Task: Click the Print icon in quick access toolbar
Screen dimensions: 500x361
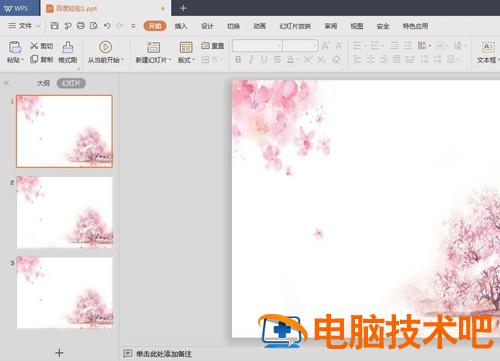Action: tap(81, 26)
